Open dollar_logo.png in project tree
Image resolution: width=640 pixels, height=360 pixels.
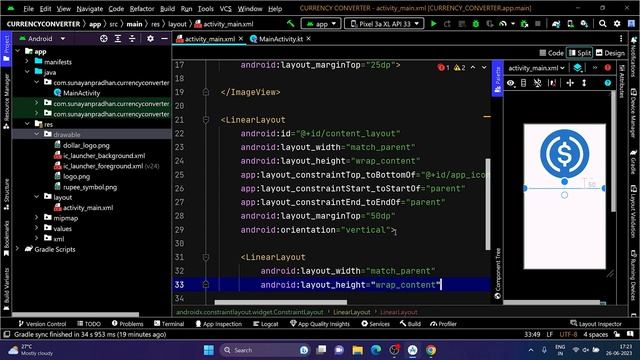[x=86, y=145]
